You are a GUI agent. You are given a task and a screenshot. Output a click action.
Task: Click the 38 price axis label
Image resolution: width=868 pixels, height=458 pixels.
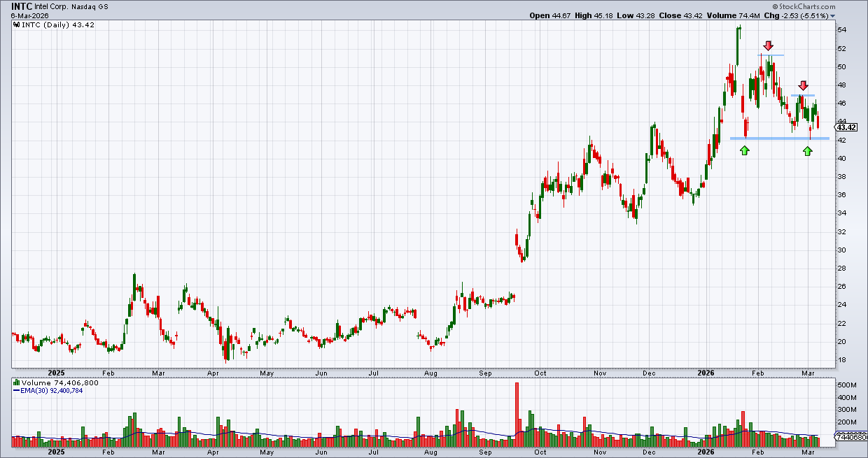pyautogui.click(x=843, y=177)
